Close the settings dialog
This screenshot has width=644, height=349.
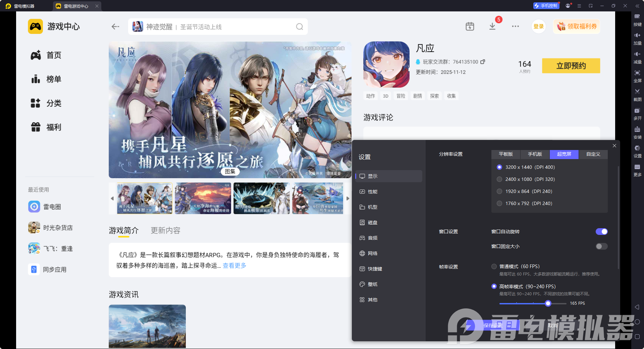coord(614,146)
